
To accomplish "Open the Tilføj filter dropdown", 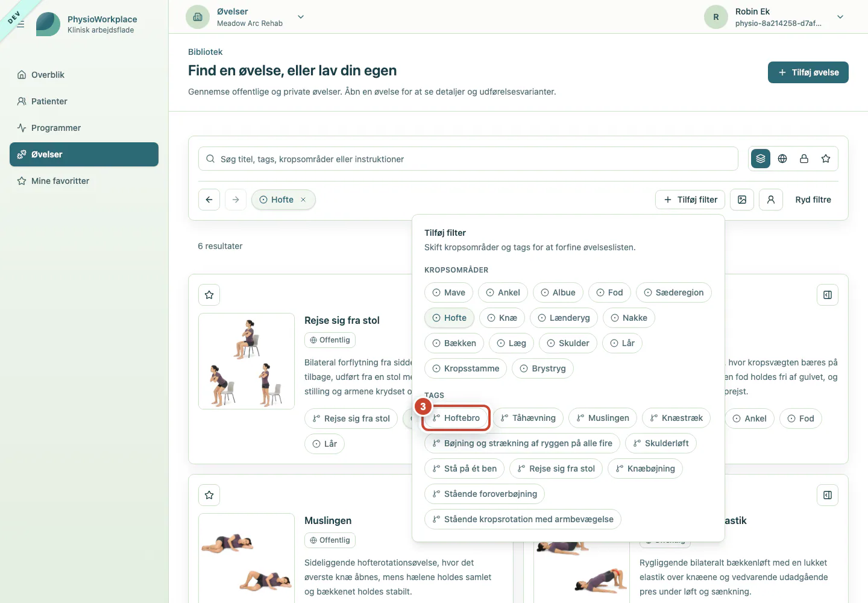I will 690,200.
